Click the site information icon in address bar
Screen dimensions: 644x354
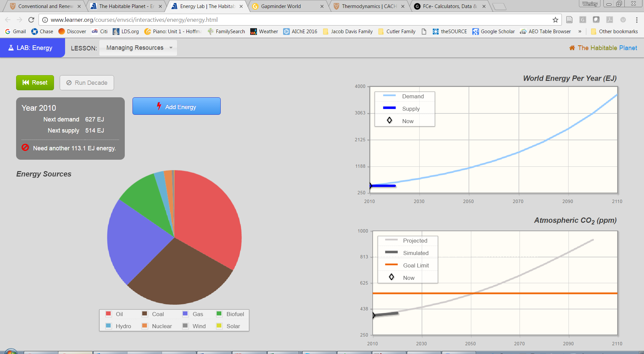coord(45,20)
